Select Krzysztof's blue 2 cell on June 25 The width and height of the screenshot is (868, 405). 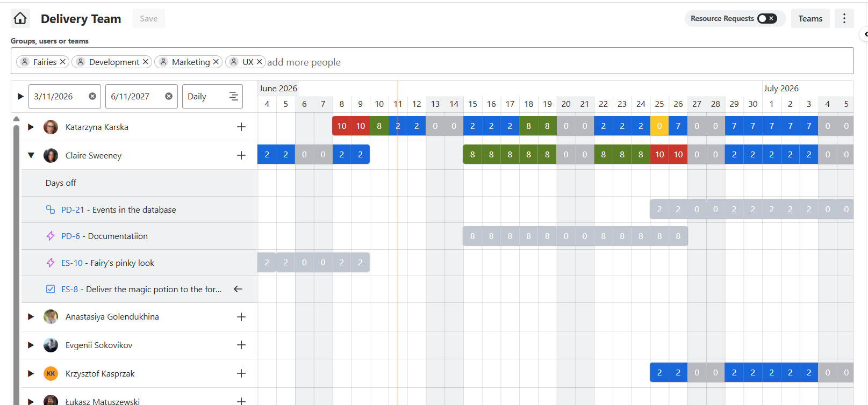pyautogui.click(x=659, y=372)
